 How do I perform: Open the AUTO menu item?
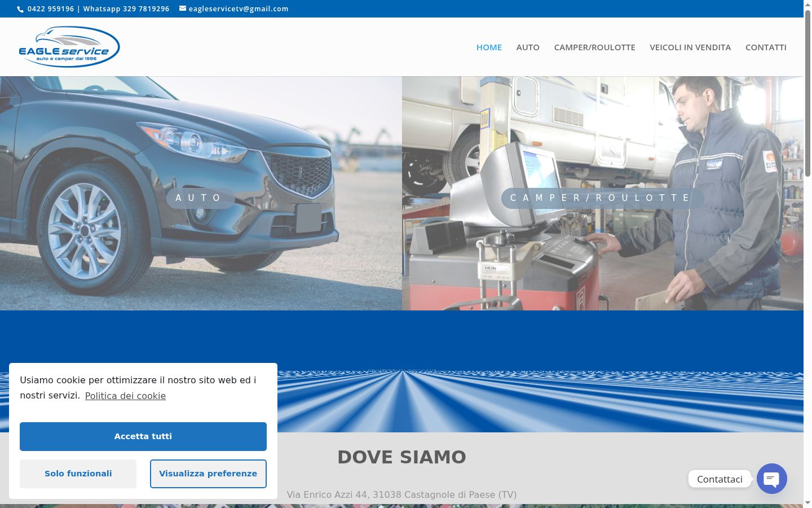528,47
